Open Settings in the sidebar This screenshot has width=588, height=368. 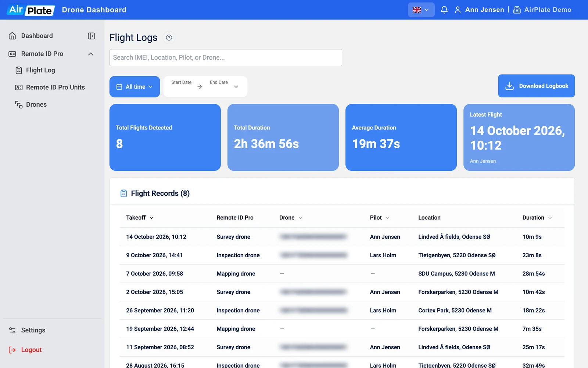tap(27, 330)
